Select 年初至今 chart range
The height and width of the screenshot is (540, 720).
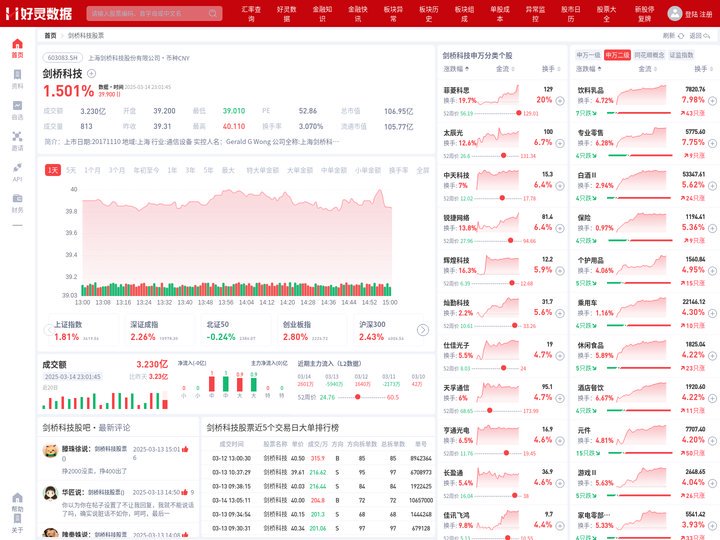[x=146, y=170]
